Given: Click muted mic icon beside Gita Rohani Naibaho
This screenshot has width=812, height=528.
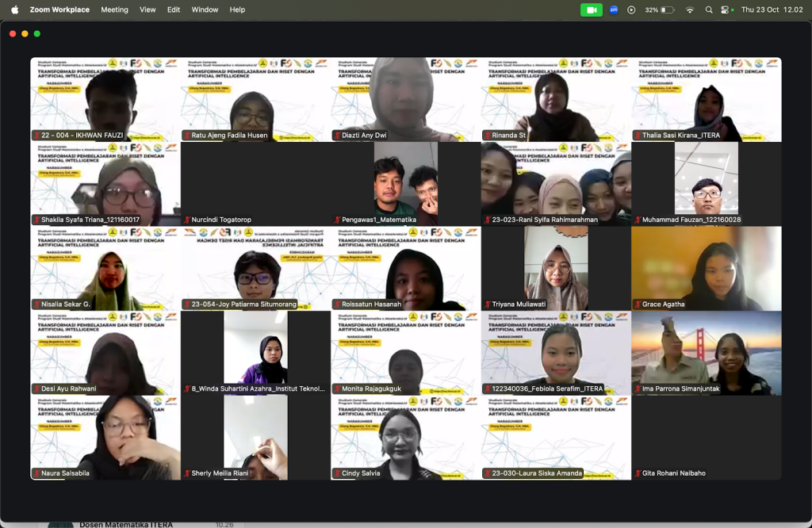Looking at the screenshot, I should (638, 473).
